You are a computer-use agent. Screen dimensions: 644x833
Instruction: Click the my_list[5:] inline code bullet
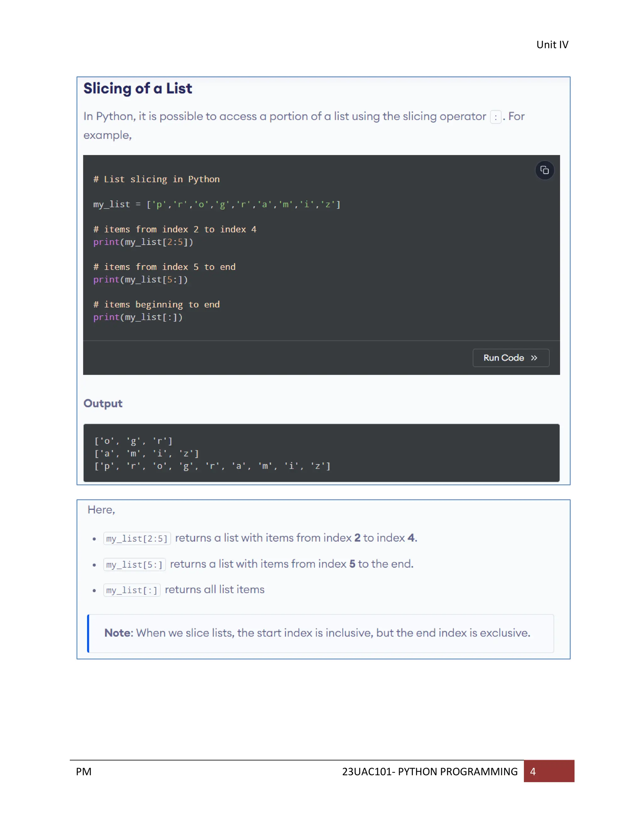point(134,565)
